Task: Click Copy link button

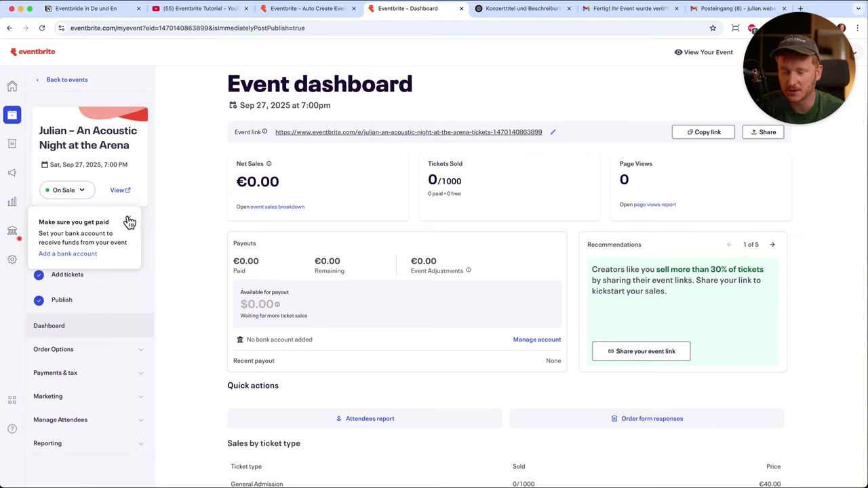Action: pos(703,132)
